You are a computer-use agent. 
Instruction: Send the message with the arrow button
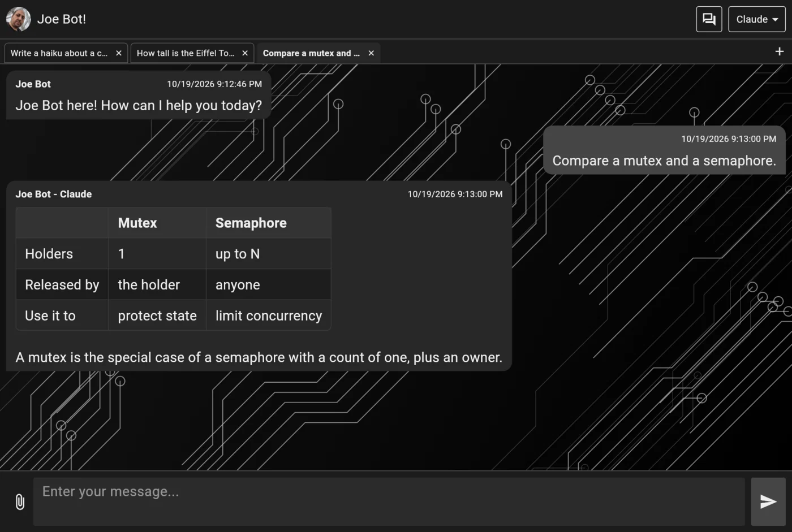[x=768, y=501]
